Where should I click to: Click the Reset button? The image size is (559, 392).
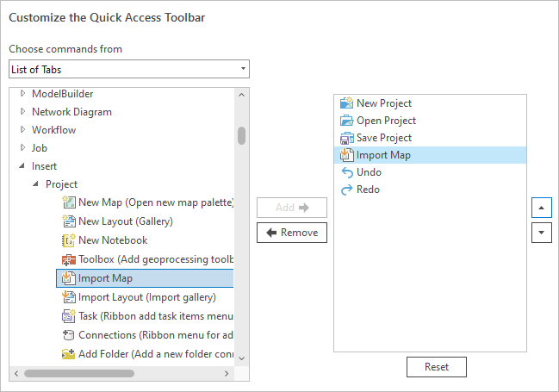coord(437,367)
